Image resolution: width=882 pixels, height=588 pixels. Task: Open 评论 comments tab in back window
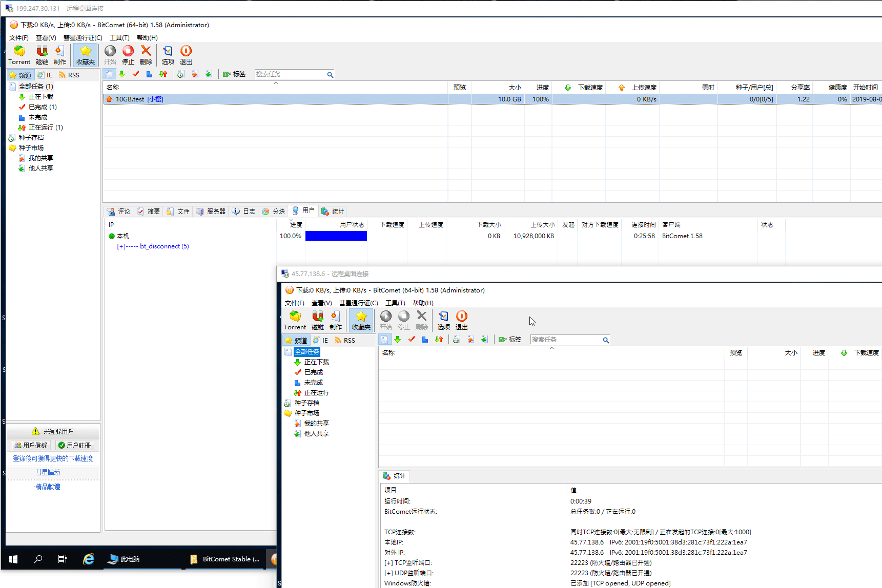tap(119, 211)
